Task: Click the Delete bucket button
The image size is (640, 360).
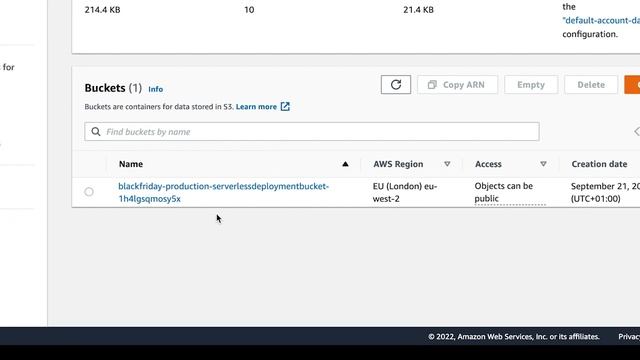Action: click(x=591, y=84)
